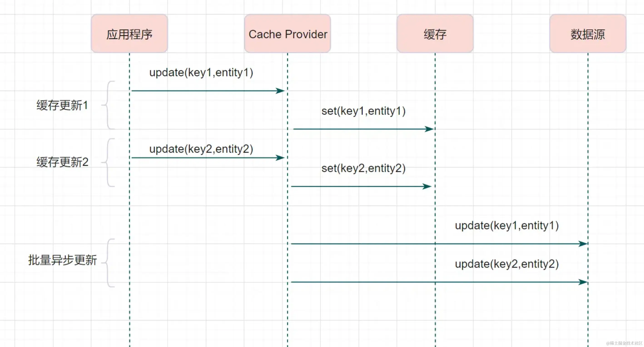Click the update(key2,entity2) label near 应用程序
This screenshot has height=347, width=644.
tap(201, 149)
